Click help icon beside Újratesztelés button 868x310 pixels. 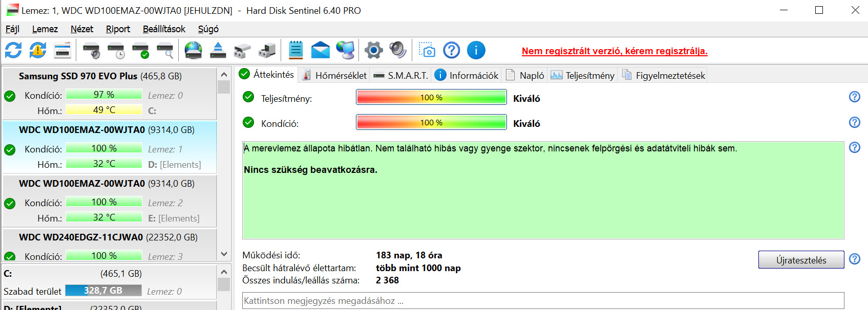point(854,259)
